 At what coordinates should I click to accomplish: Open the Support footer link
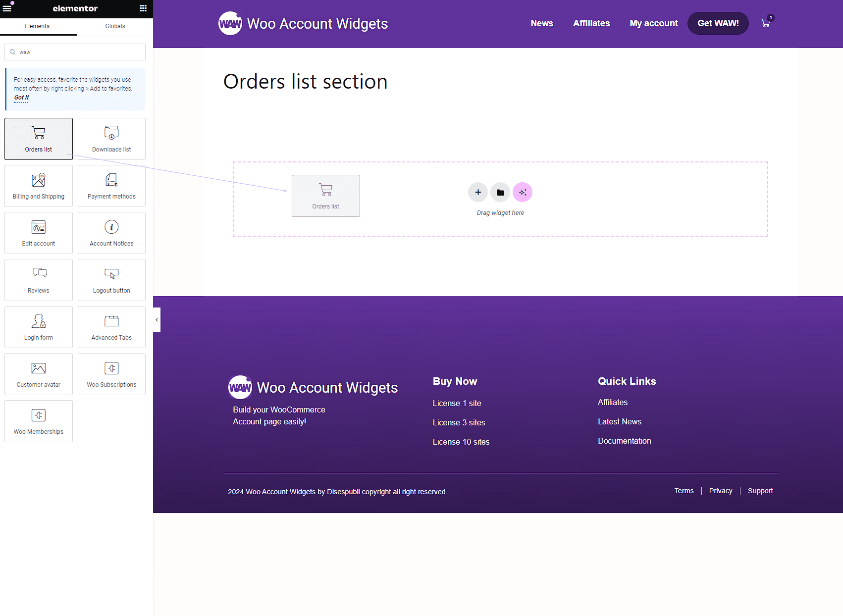click(x=760, y=491)
